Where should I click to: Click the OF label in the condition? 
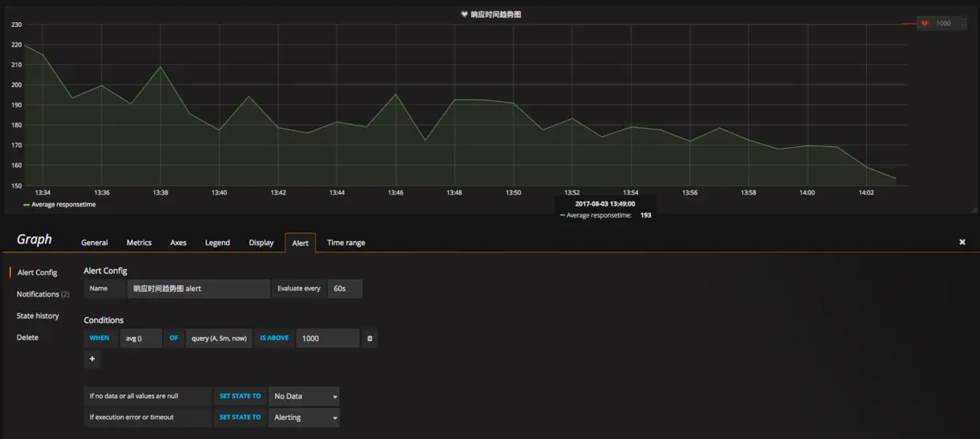(x=174, y=339)
